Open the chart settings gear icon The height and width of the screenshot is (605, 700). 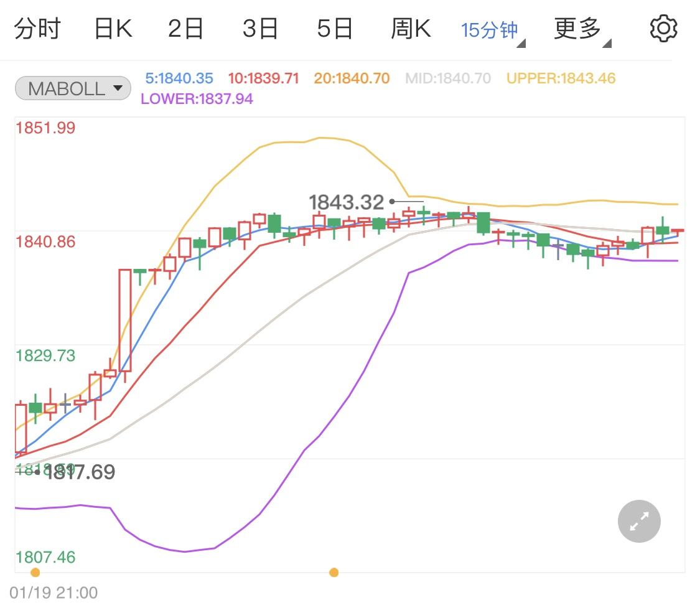663,27
